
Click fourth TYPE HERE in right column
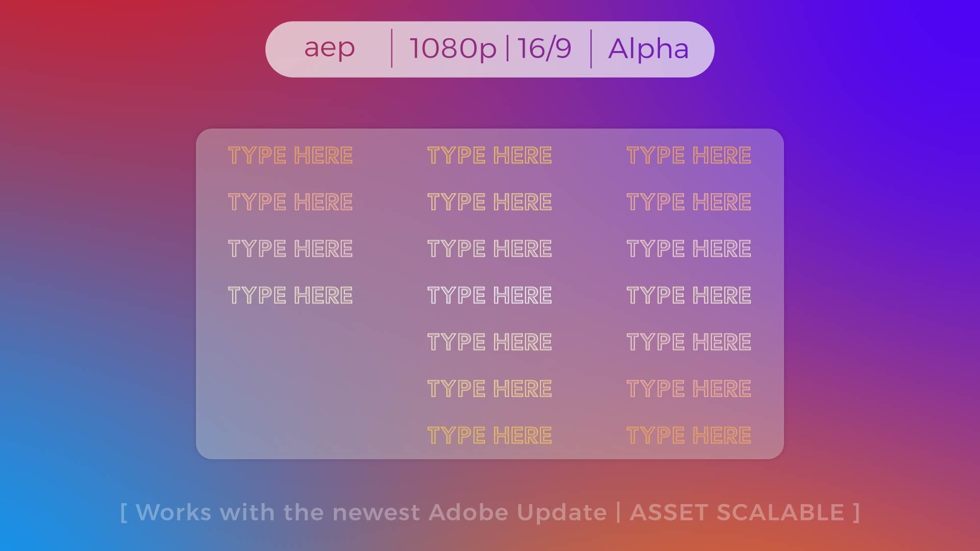tap(689, 295)
